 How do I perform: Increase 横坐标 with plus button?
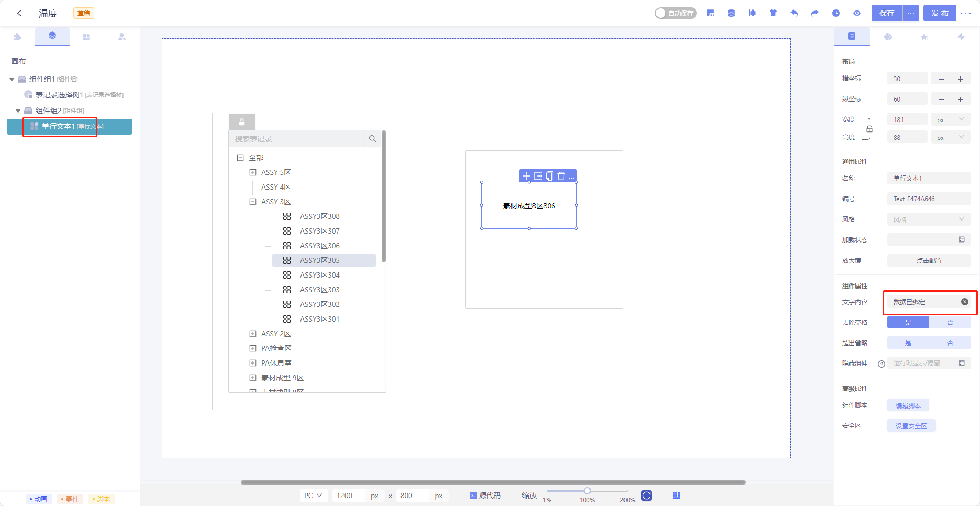(x=961, y=79)
